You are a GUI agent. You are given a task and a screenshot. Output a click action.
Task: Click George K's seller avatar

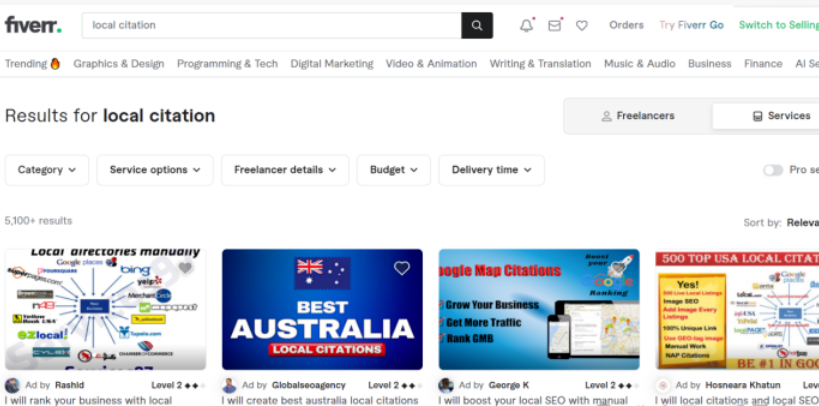pyautogui.click(x=446, y=386)
